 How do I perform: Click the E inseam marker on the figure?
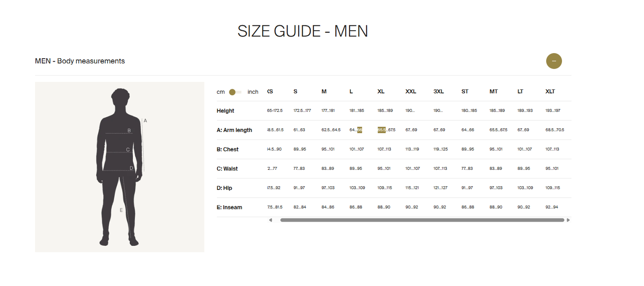pos(121,210)
